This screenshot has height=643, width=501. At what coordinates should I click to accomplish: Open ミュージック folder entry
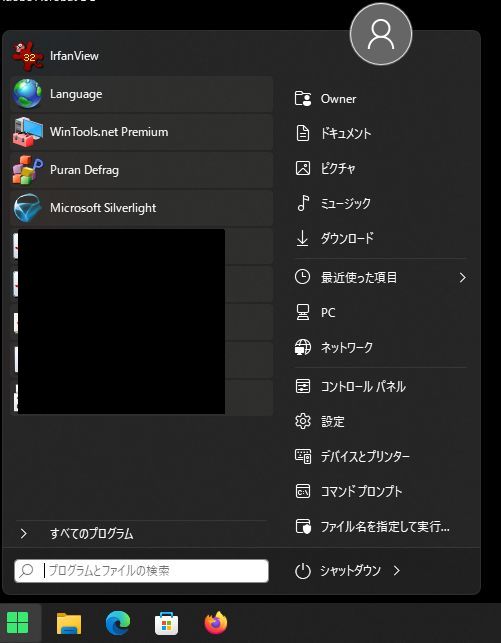pos(346,203)
